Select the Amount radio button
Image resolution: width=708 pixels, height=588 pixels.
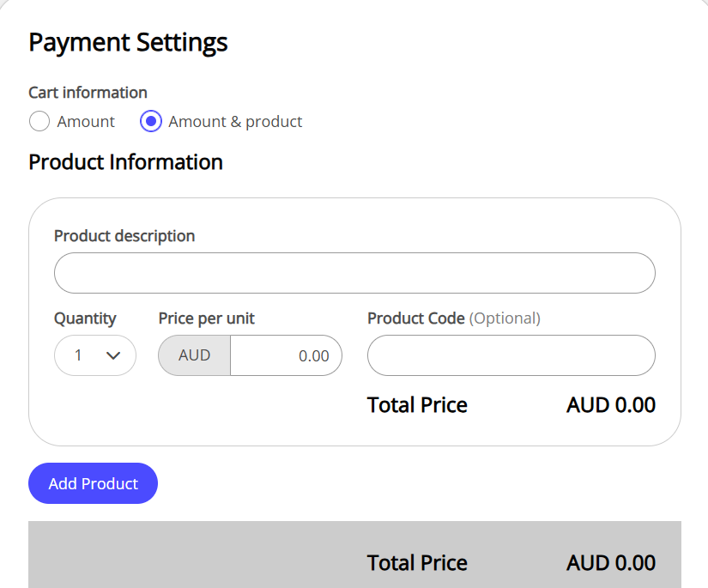39,121
